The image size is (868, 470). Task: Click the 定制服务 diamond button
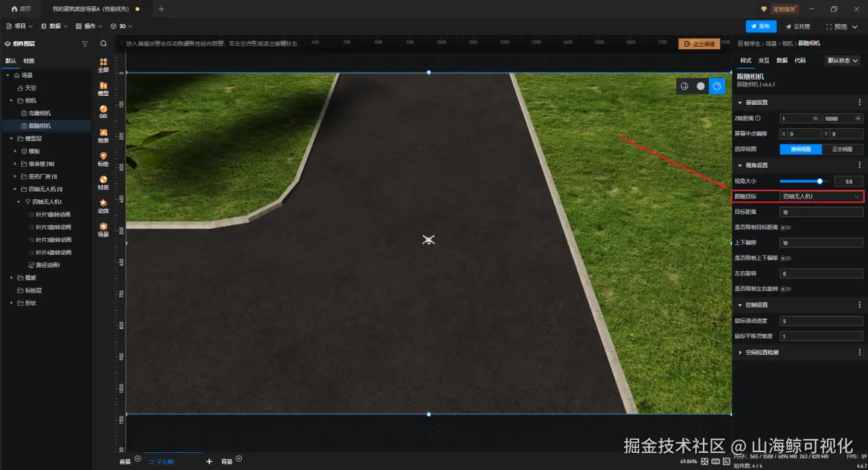click(x=780, y=9)
